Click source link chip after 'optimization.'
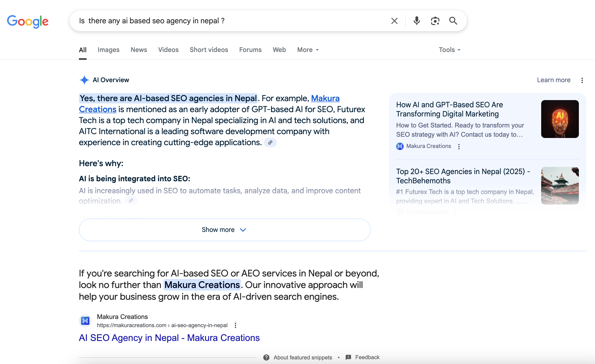Screen dimensions: 595x364 click(x=131, y=201)
